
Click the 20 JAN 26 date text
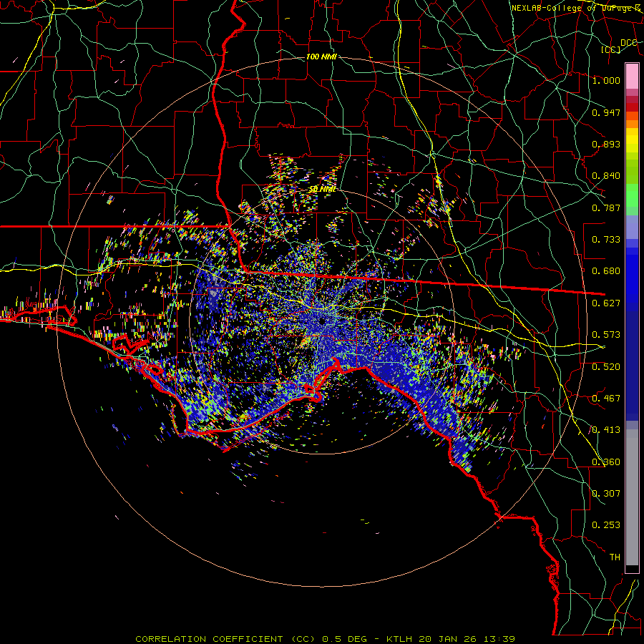447,639
